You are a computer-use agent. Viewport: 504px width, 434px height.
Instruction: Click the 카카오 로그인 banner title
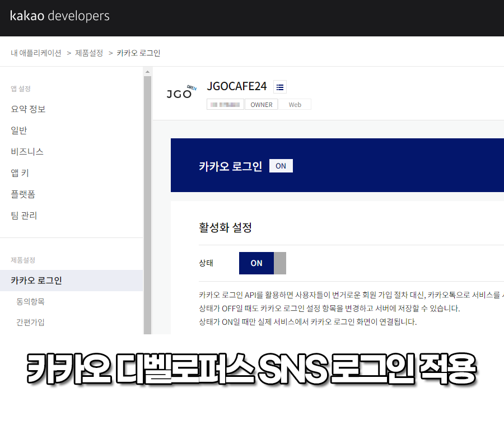coord(231,166)
